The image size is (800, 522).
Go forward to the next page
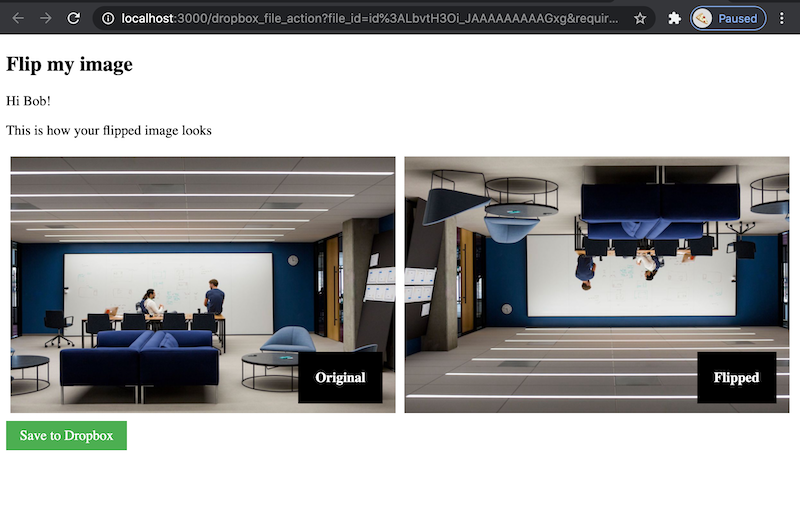click(x=45, y=18)
